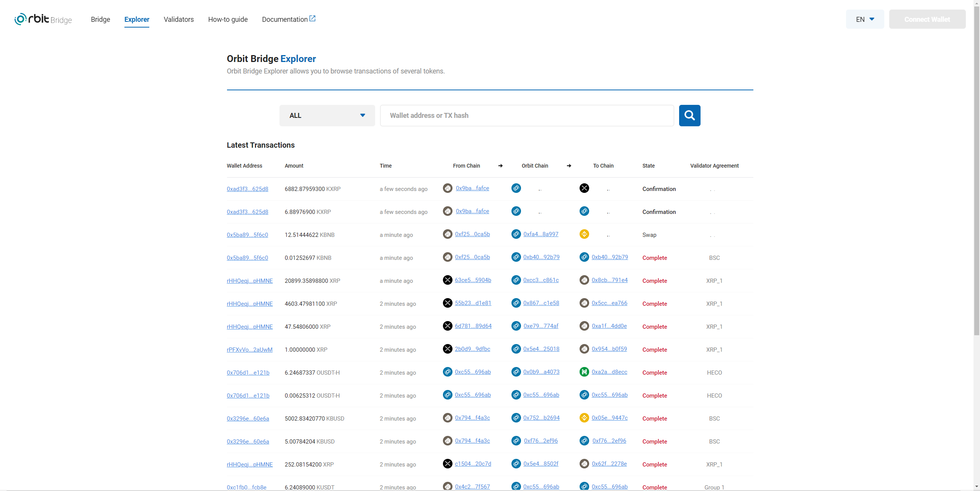Click XRP icon next to c1504...20c7d
Image resolution: width=980 pixels, height=491 pixels.
pyautogui.click(x=448, y=464)
